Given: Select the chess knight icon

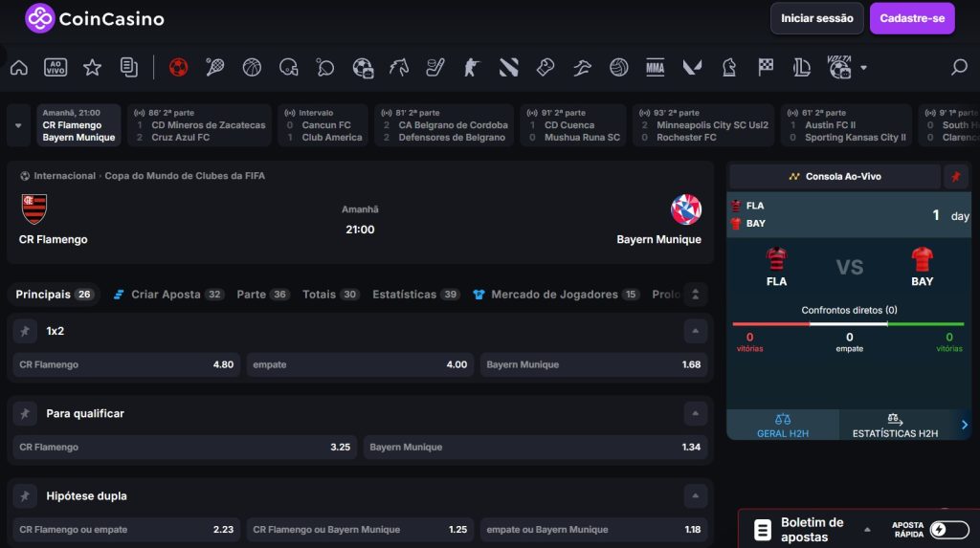Looking at the screenshot, I should [x=728, y=67].
